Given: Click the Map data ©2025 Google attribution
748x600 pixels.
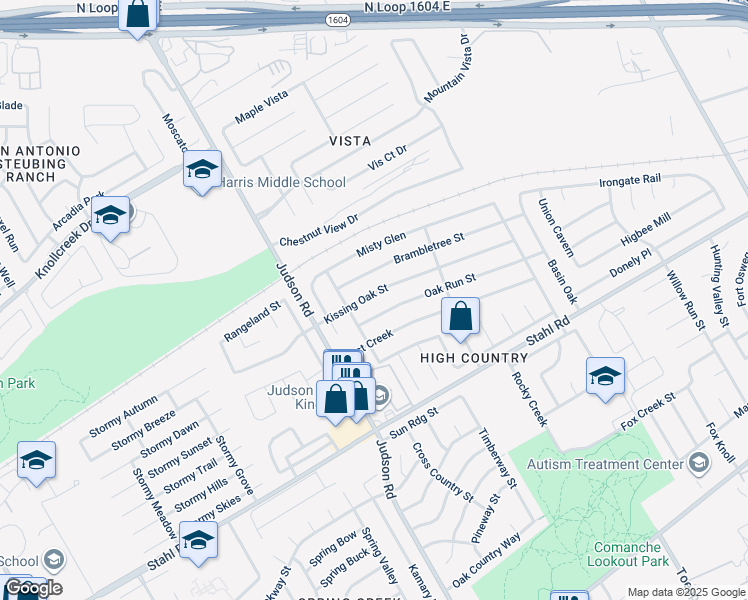Looking at the screenshot, I should (687, 592).
